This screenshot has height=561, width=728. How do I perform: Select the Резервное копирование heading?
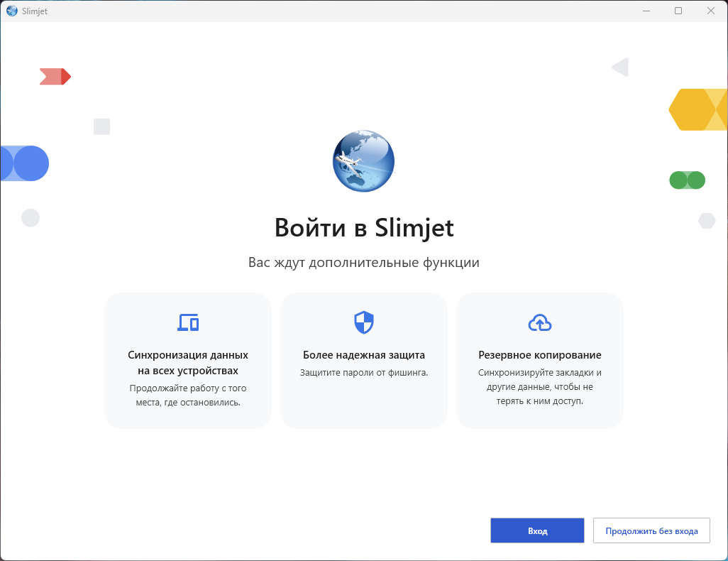tap(540, 354)
